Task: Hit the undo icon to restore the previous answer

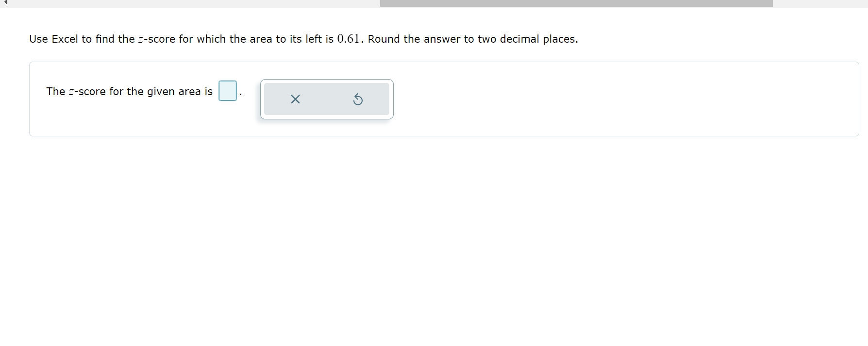Action: coord(358,99)
